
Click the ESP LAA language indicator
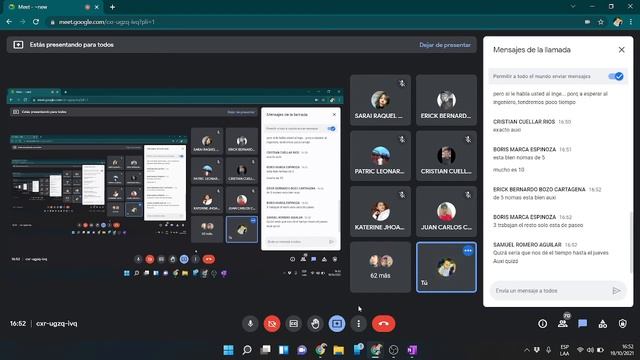564,350
